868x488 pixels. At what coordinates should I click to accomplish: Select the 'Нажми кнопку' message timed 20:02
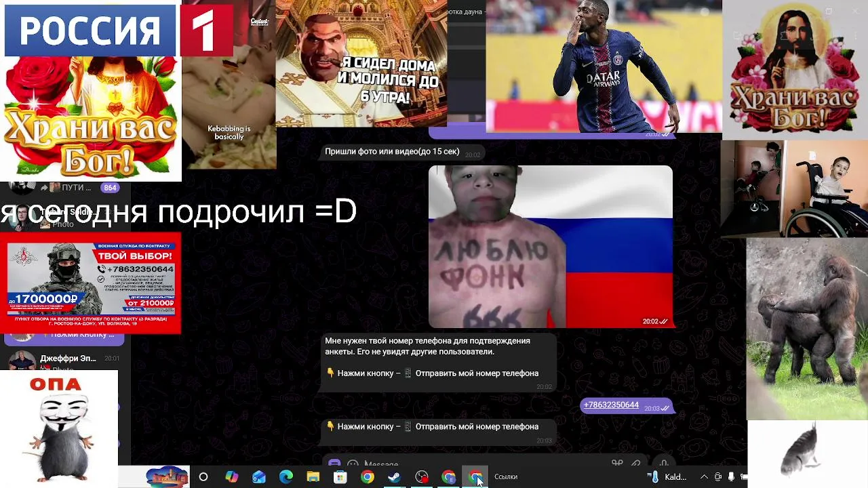(x=433, y=373)
